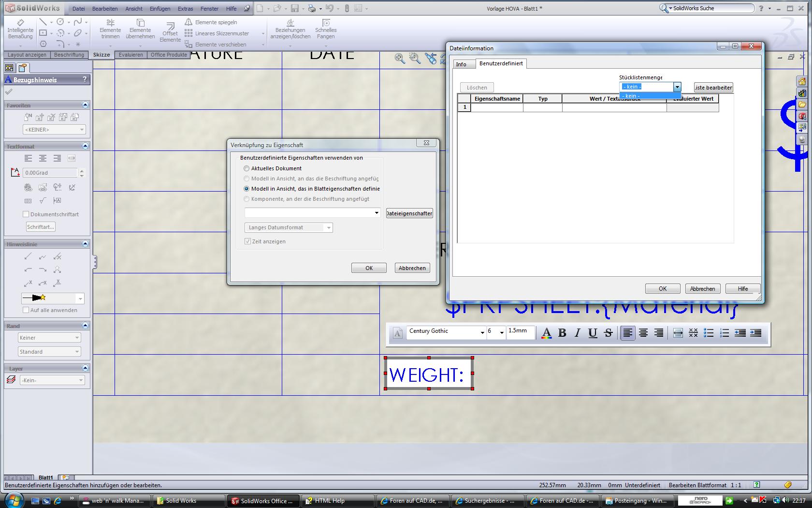
Task: Click Elemente übernehmen tool
Action: coord(140,30)
